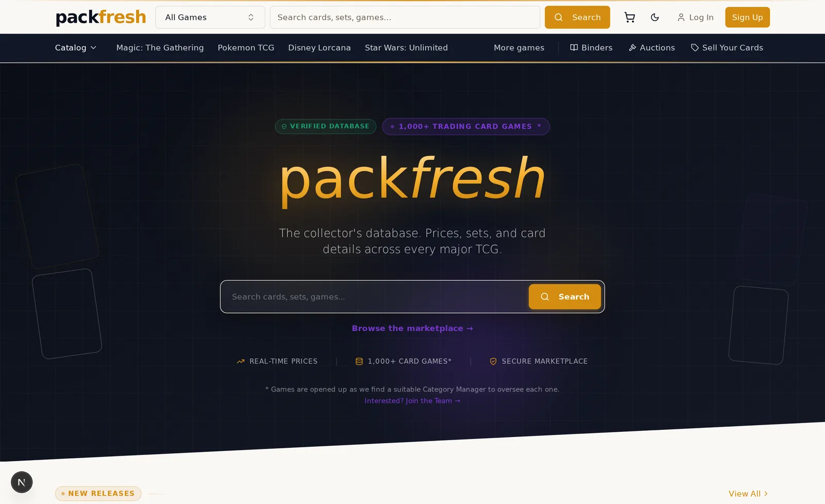Image resolution: width=825 pixels, height=504 pixels.
Task: Follow the Browse the marketplace link
Action: point(412,329)
